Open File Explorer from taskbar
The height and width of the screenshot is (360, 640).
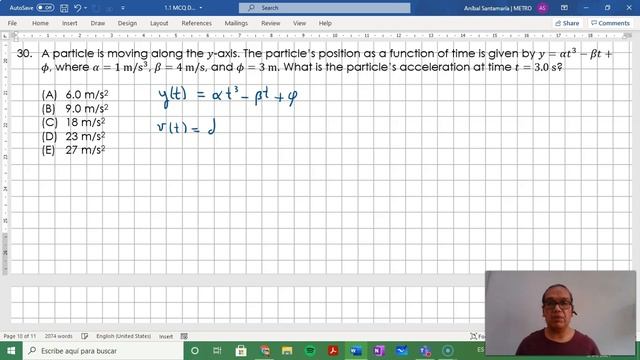pos(287,351)
